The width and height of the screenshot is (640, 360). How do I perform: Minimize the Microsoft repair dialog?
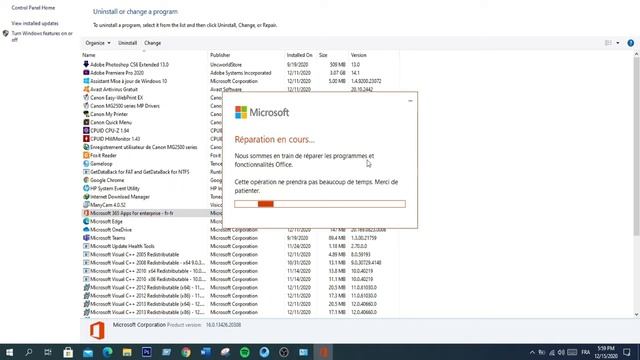point(410,100)
